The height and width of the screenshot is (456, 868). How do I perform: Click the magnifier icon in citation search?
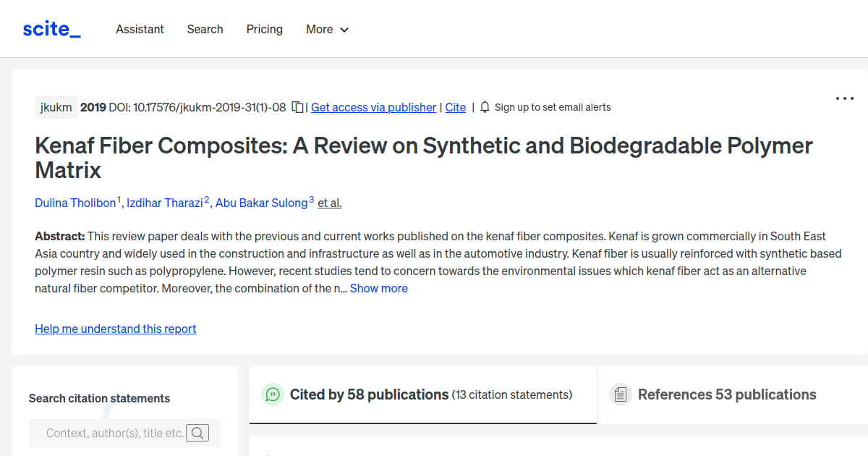coord(197,432)
